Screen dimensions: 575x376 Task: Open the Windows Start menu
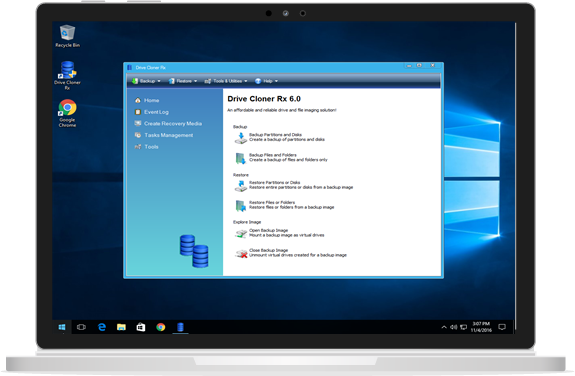tap(62, 327)
